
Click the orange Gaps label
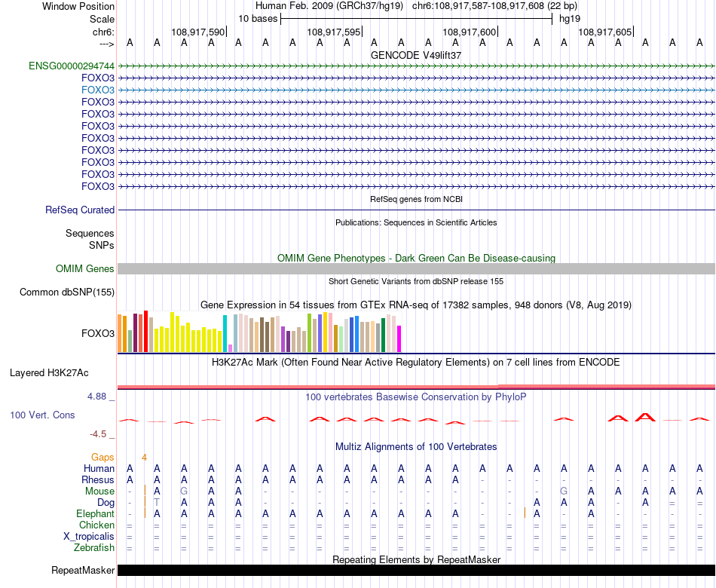tap(103, 458)
